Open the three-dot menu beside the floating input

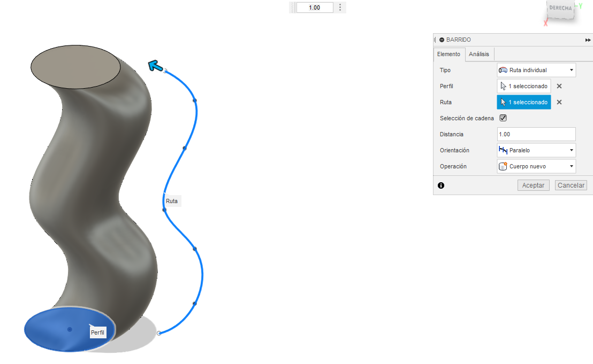(x=340, y=7)
